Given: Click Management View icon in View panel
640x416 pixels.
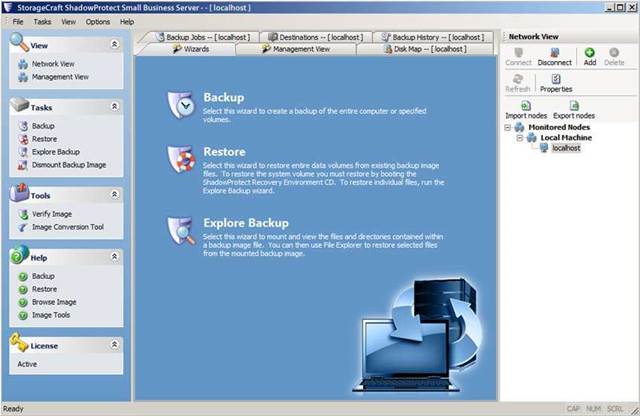Looking at the screenshot, I should click(x=23, y=77).
